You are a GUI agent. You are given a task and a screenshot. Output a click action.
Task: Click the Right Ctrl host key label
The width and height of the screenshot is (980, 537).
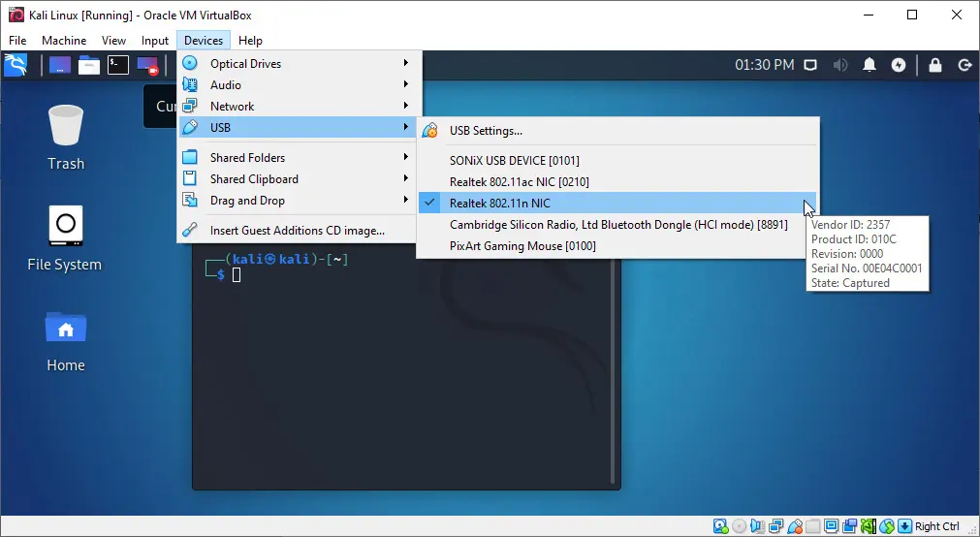point(937,526)
